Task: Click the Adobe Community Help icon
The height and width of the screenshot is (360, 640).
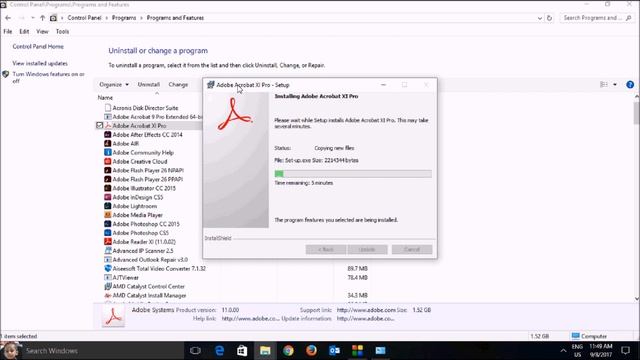Action: tap(108, 153)
